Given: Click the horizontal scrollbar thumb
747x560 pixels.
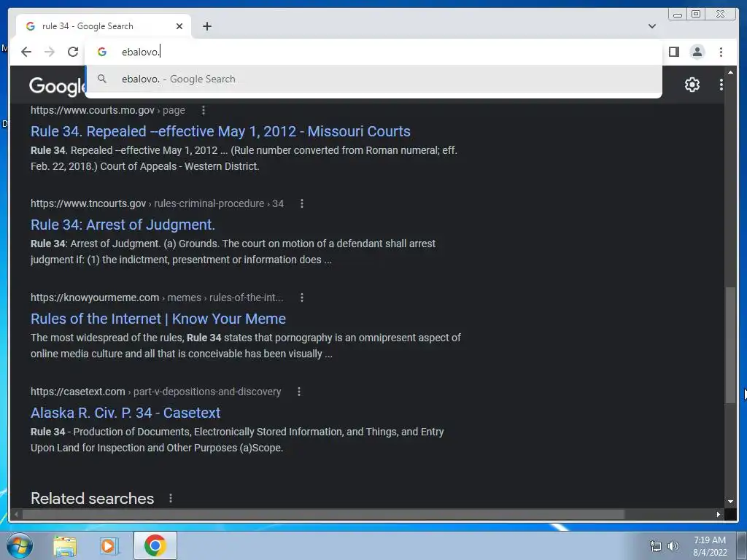Looking at the screenshot, I should tap(323, 514).
